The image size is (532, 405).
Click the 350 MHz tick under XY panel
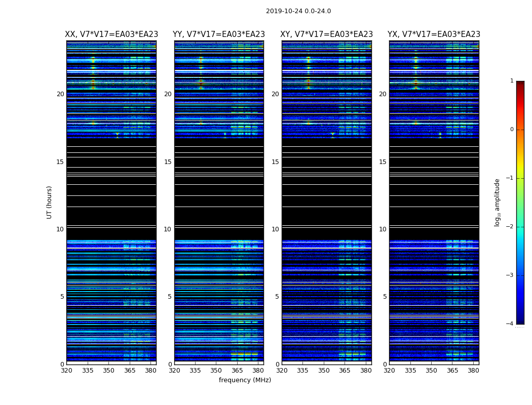pyautogui.click(x=324, y=371)
